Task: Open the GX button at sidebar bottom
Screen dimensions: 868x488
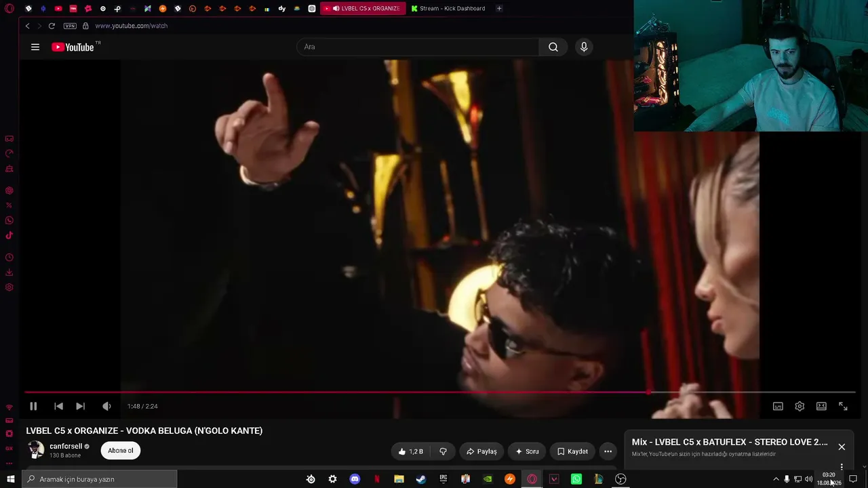Action: 9,448
